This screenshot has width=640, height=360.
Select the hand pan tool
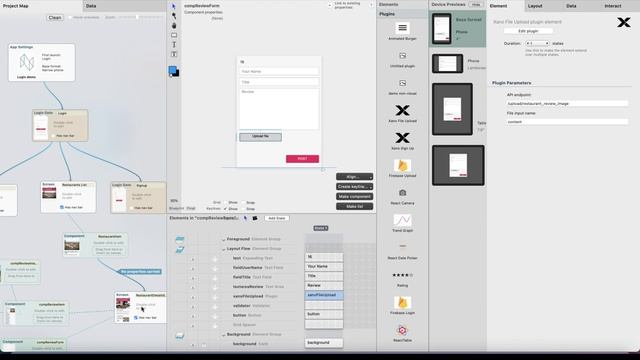pos(174,26)
